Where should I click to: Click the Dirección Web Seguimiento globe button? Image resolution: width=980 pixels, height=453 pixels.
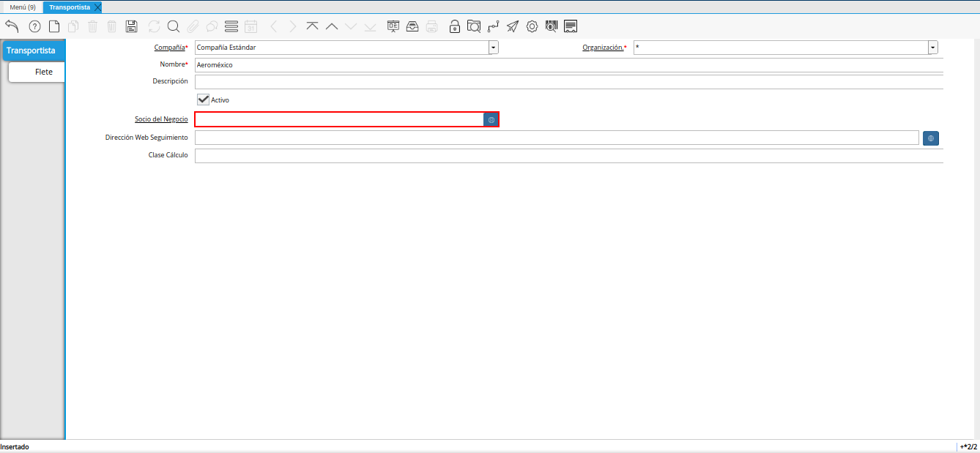pos(931,138)
